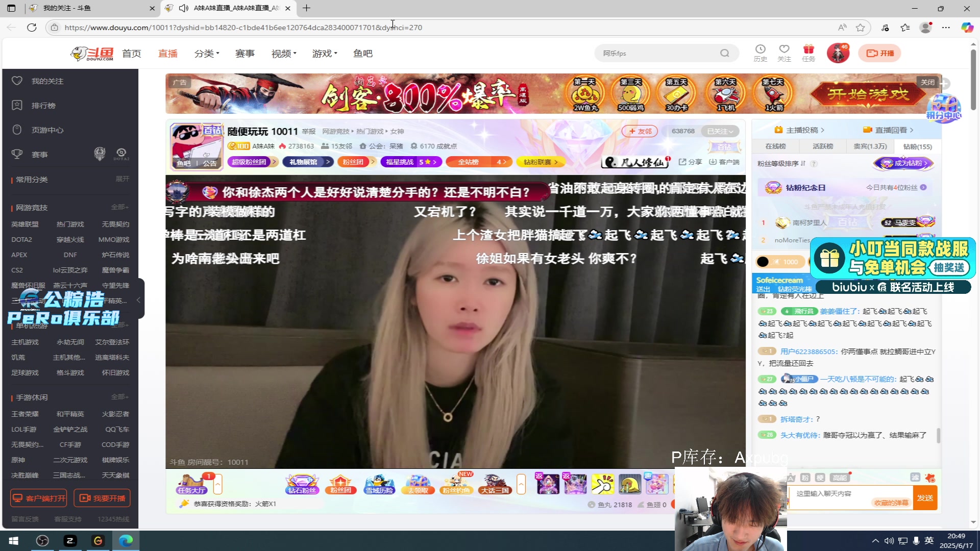Open the 游戏 dropdown in navigation
This screenshot has width=980, height=551.
pos(325,53)
